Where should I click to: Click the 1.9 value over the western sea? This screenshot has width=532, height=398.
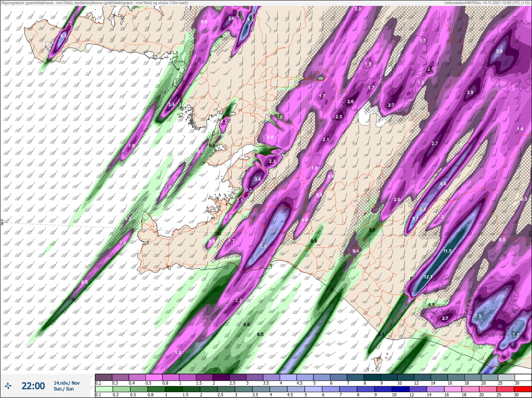click(x=131, y=145)
